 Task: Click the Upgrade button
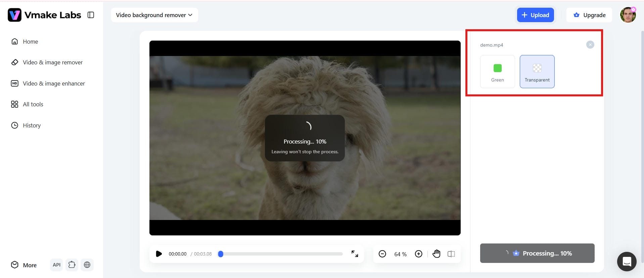589,15
